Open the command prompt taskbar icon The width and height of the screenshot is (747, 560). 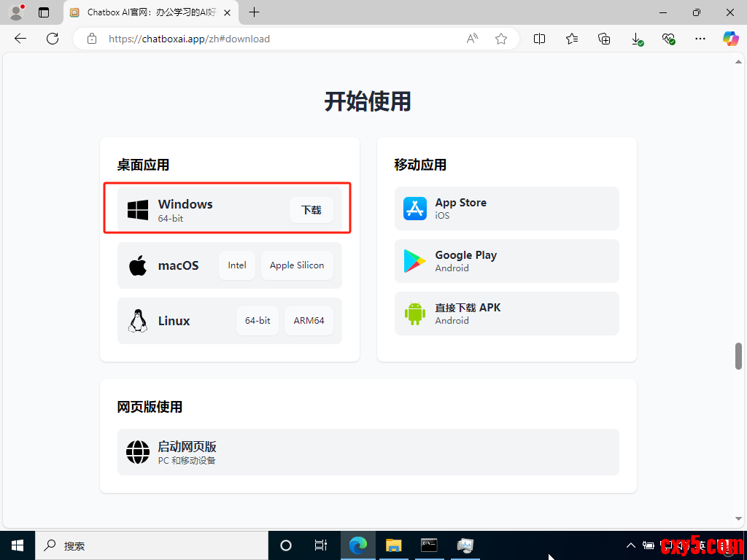[x=429, y=545]
